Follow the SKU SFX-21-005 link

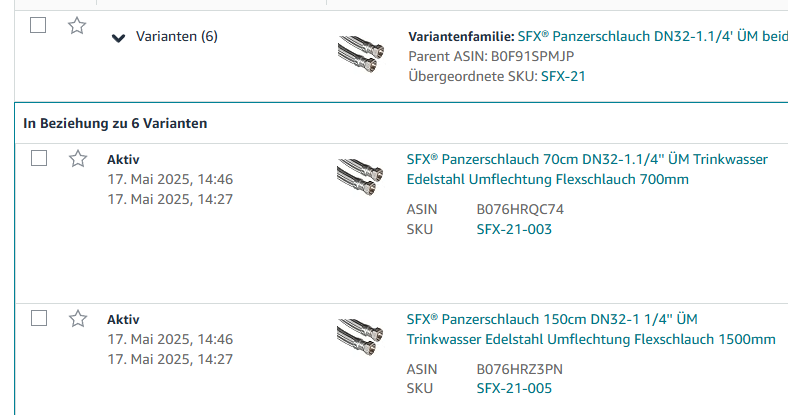click(x=514, y=388)
